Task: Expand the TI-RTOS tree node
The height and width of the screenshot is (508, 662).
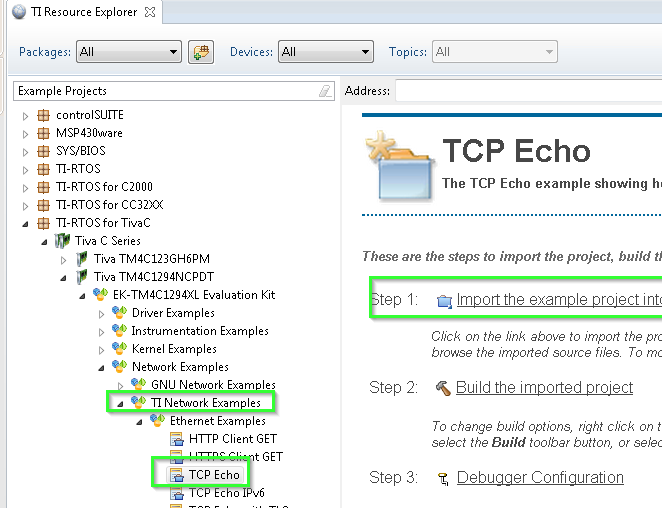Action: (25, 170)
